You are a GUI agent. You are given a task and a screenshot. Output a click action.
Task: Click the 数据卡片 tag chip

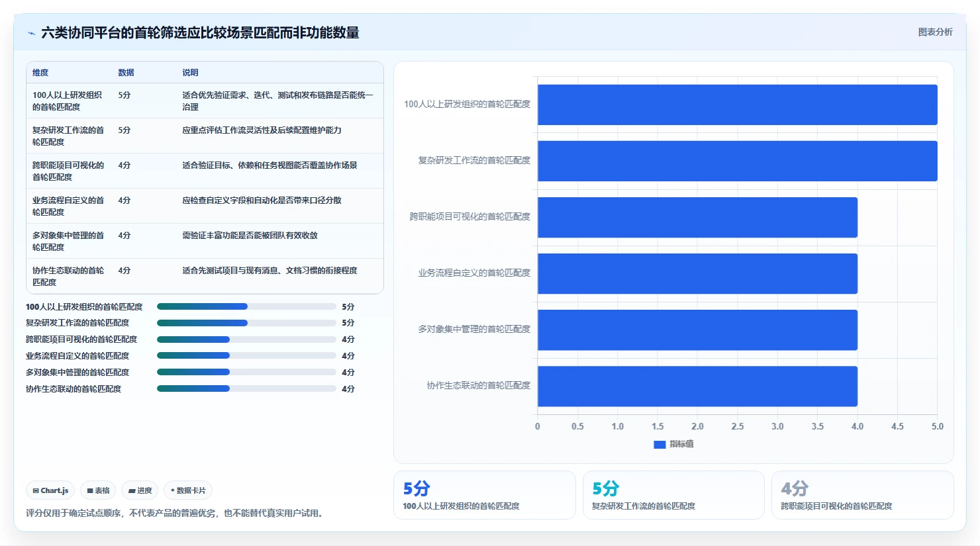pyautogui.click(x=188, y=490)
